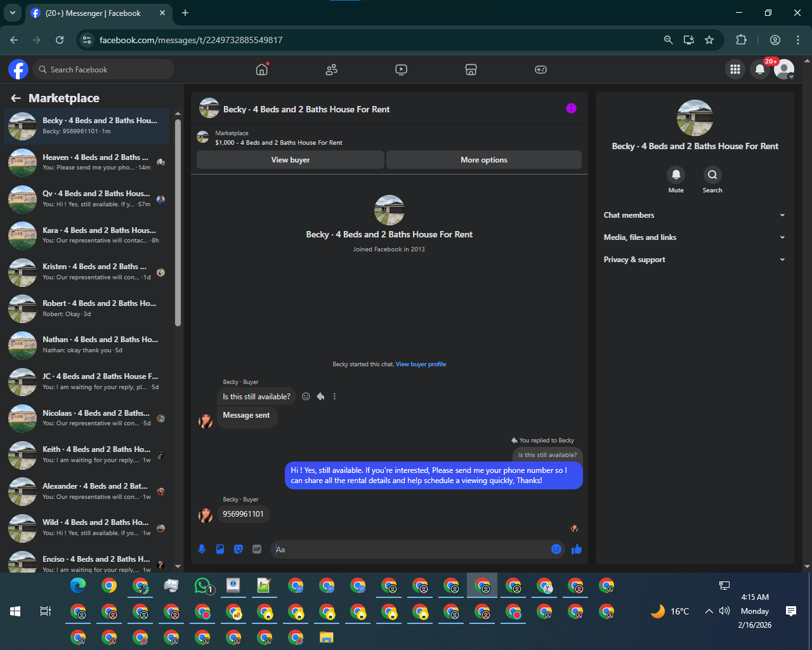Open conversation with Heaven
This screenshot has height=650, width=812.
click(x=87, y=162)
